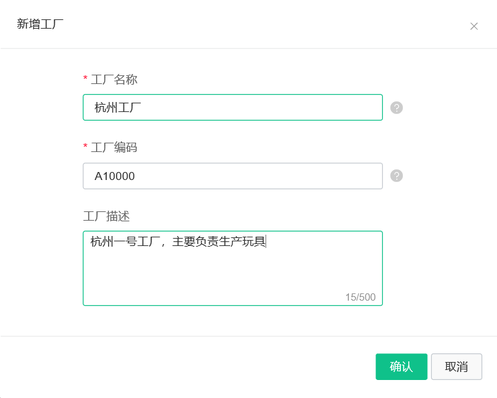The height and width of the screenshot is (398, 497).
Task: Cancel via the 取消 button
Action: [x=456, y=367]
